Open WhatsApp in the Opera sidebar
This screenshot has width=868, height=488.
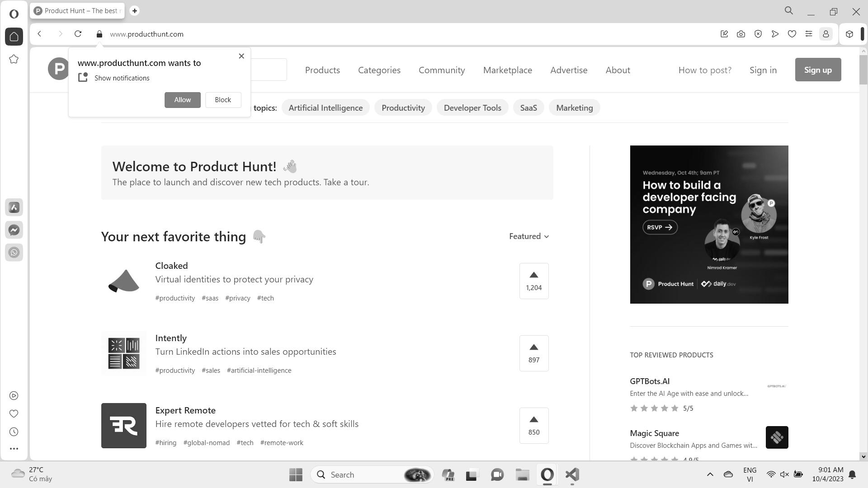14,253
